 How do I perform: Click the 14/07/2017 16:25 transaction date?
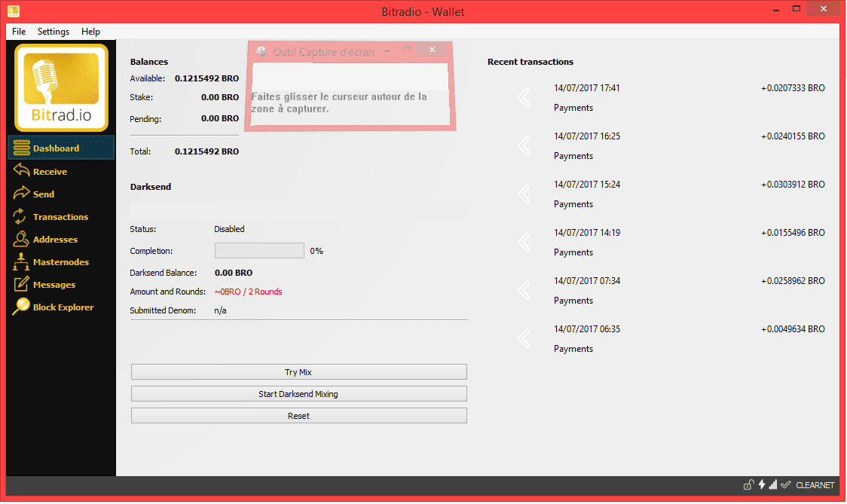(x=587, y=136)
